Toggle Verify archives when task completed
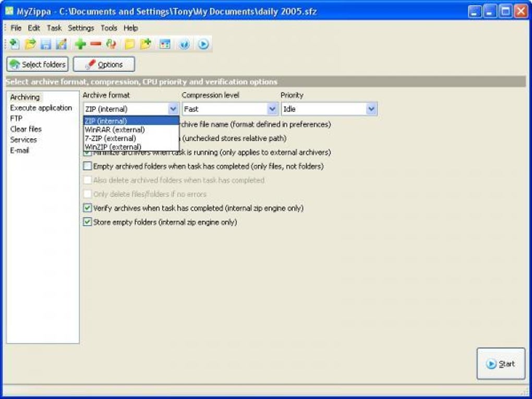This screenshot has width=532, height=399. pos(88,208)
